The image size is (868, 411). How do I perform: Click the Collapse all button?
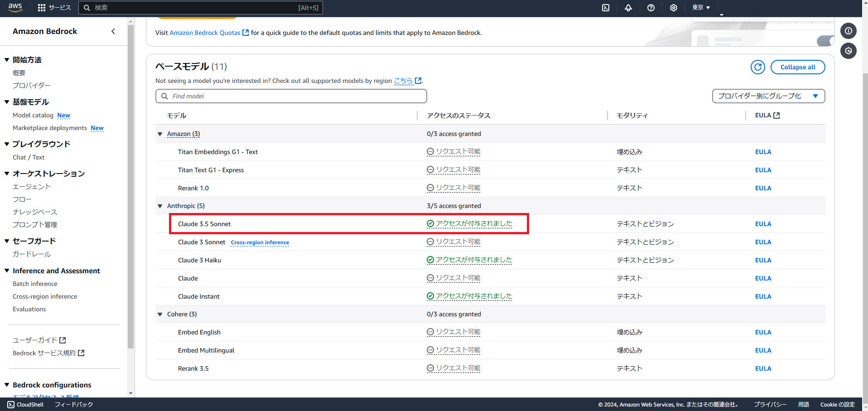pyautogui.click(x=797, y=67)
